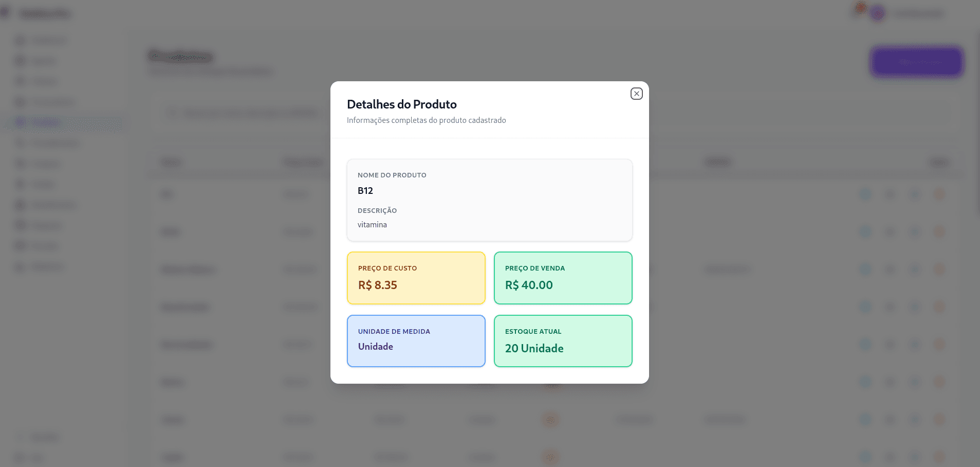This screenshot has height=467, width=980.
Task: Click the first row's blue action icon
Action: tap(865, 194)
